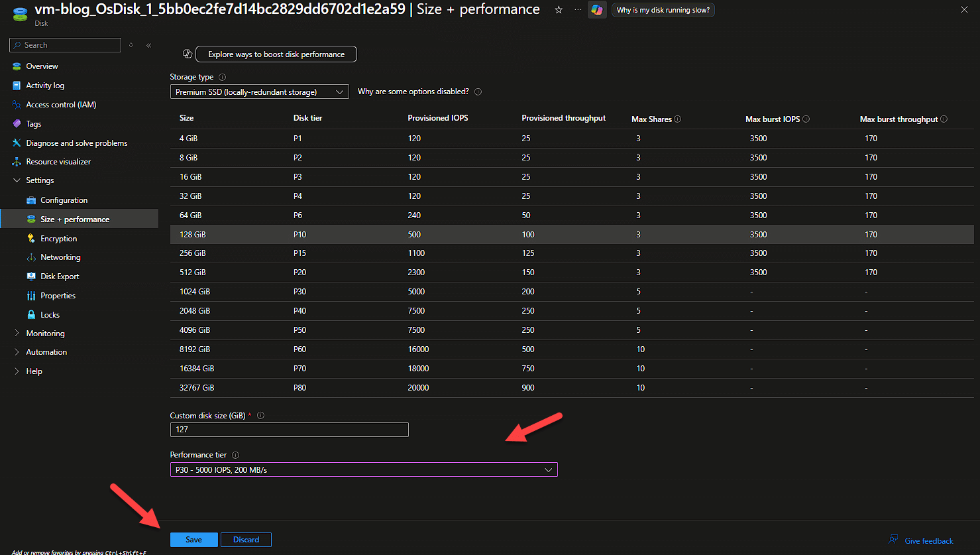This screenshot has width=980, height=555.
Task: Open the Performance tier dropdown
Action: click(x=363, y=469)
